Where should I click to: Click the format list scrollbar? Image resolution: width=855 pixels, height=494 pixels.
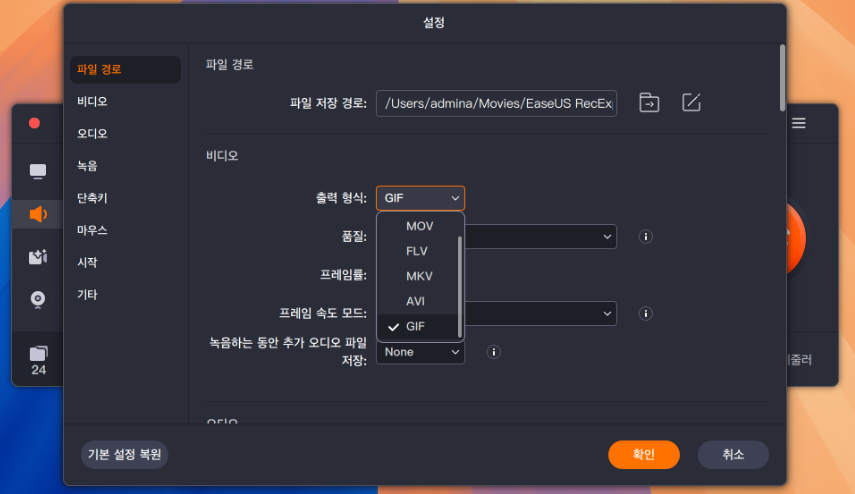(460, 287)
